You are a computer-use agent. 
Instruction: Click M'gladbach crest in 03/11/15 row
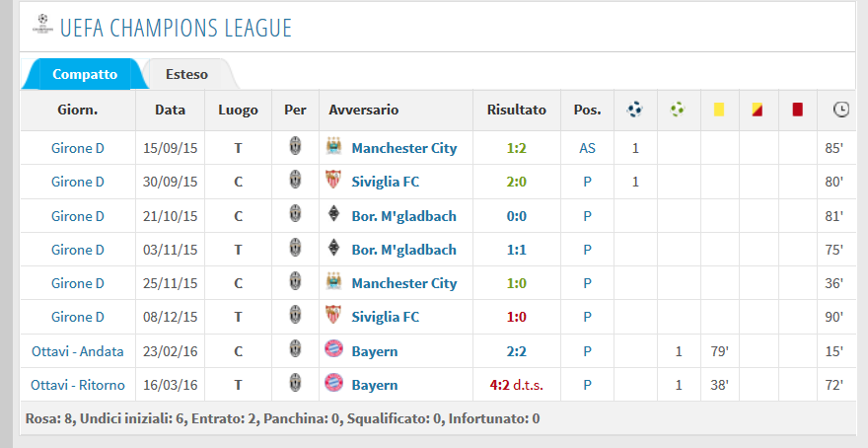(x=333, y=249)
